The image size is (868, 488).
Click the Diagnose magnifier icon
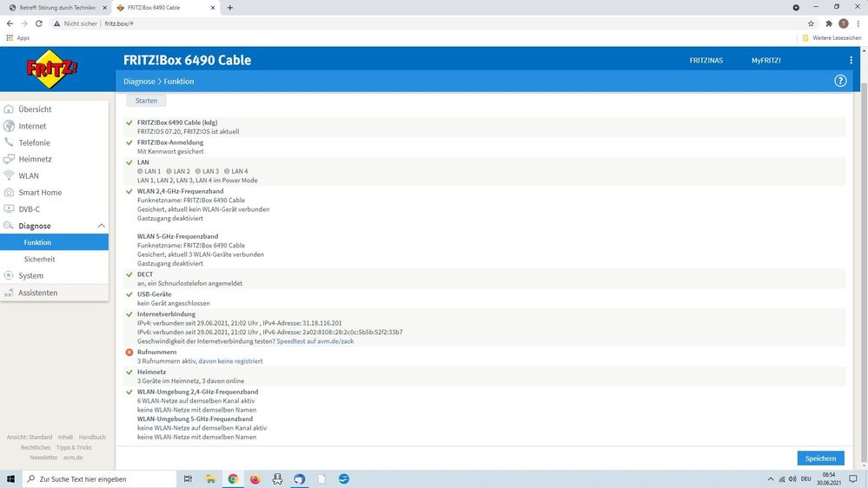coord(9,225)
